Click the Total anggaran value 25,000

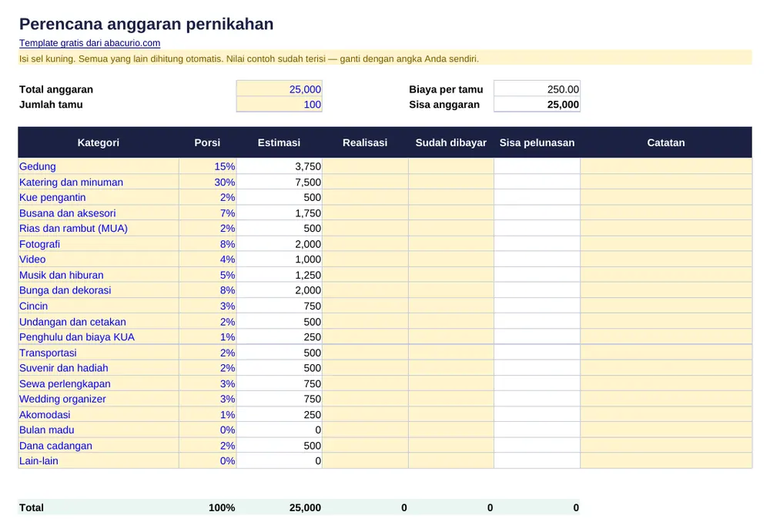click(x=279, y=89)
